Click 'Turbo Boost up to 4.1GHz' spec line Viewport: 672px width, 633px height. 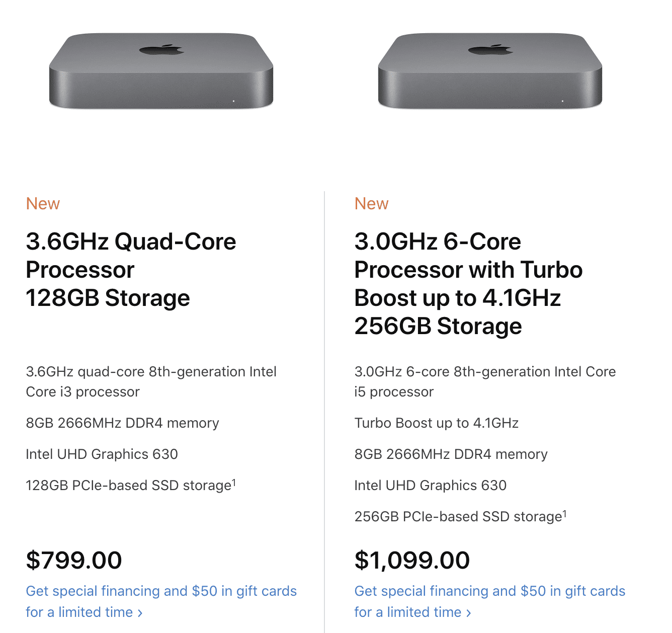tap(437, 423)
